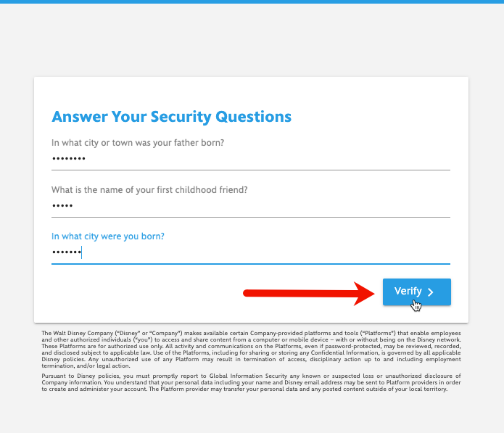This screenshot has width=504, height=433.
Task: Click the "Pursuant to Disney policies" paragraph
Action: coord(251,382)
